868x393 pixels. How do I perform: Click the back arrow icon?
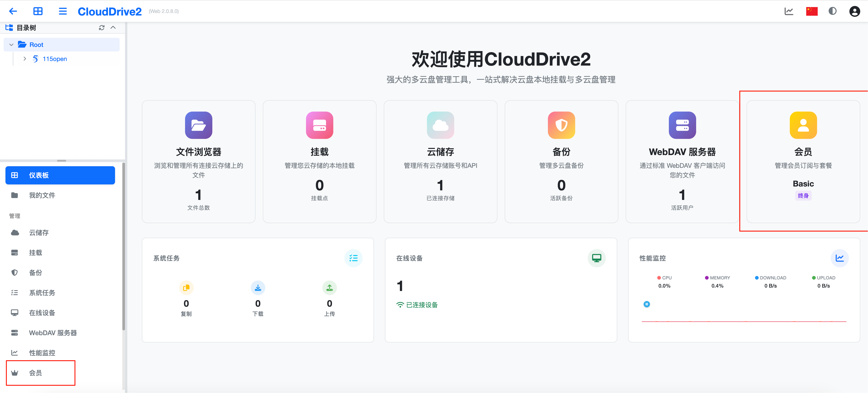(13, 11)
